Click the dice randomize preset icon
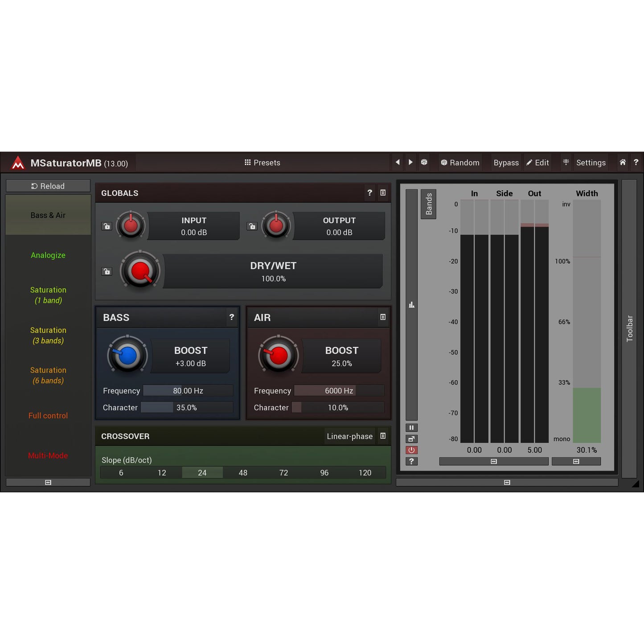The image size is (644, 644). coord(424,163)
